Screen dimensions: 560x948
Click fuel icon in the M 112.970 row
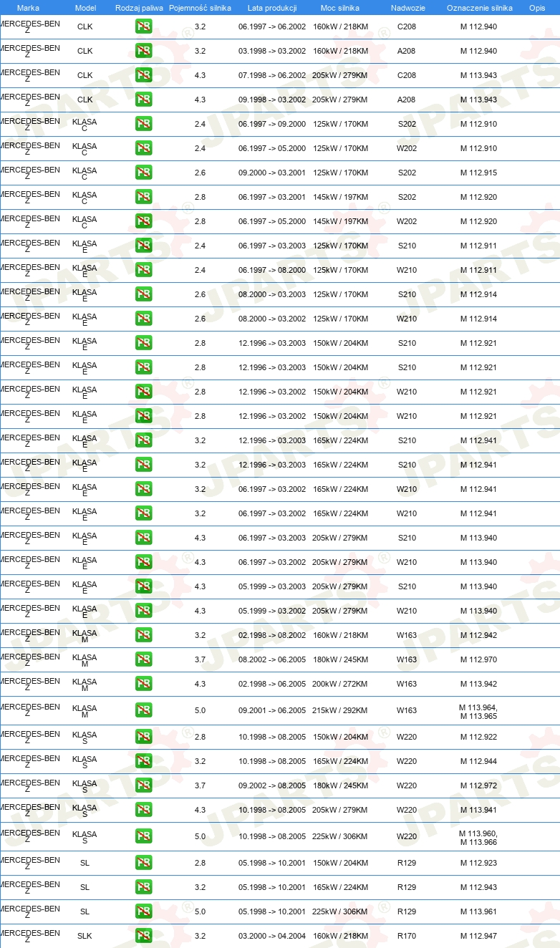coord(144,659)
